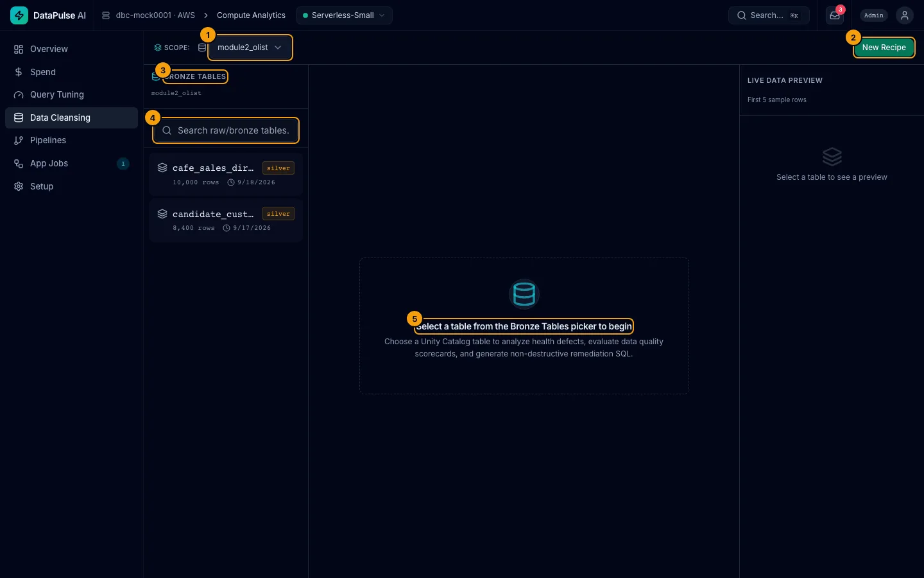Click Compute Analytics breadcrumb
This screenshot has height=578, width=924.
pyautogui.click(x=251, y=15)
